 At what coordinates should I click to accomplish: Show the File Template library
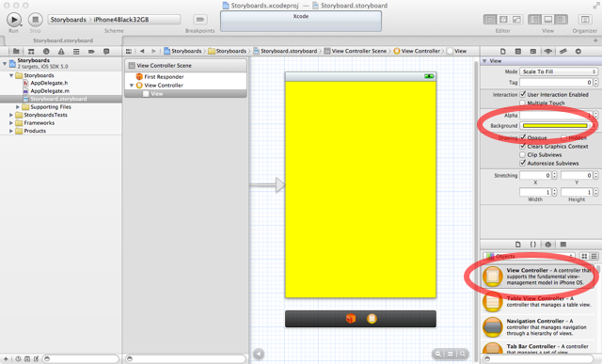(x=518, y=245)
